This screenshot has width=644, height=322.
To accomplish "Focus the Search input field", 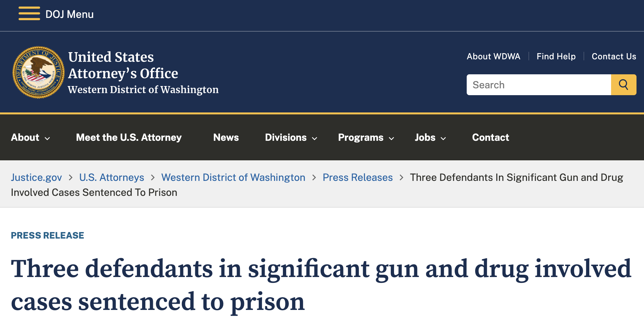I will click(538, 85).
